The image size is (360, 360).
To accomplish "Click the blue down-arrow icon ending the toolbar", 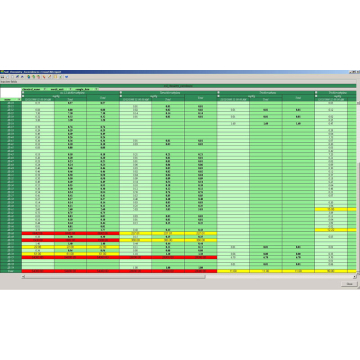I will (x=66, y=77).
